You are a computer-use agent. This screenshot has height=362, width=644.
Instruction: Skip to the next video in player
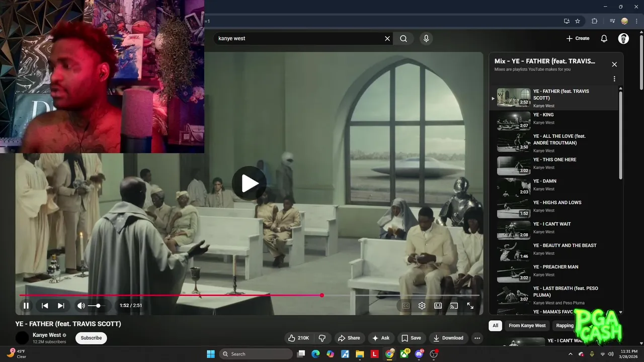[61, 306]
